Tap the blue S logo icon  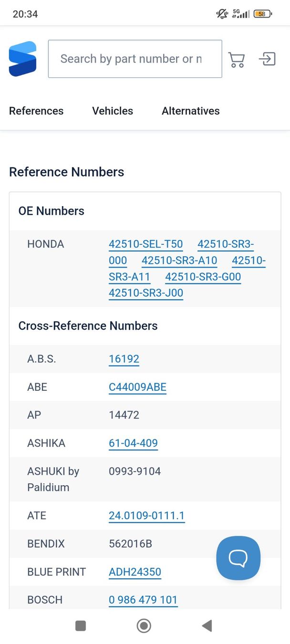coord(22,59)
